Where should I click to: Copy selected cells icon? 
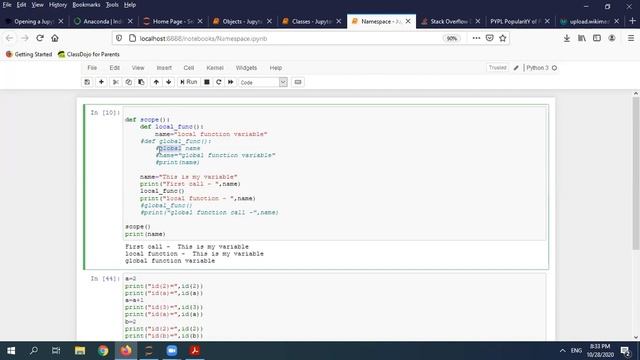[x=129, y=82]
